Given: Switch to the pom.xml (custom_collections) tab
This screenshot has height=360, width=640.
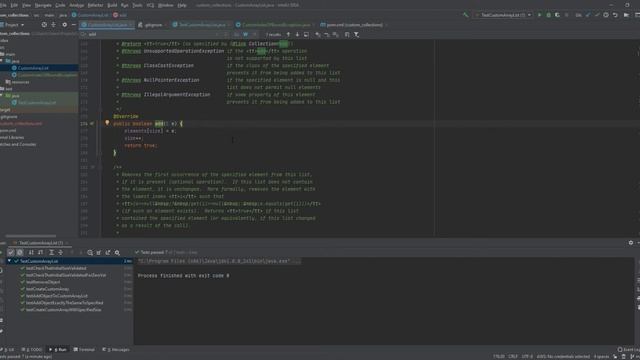Looking at the screenshot, I should [354, 25].
